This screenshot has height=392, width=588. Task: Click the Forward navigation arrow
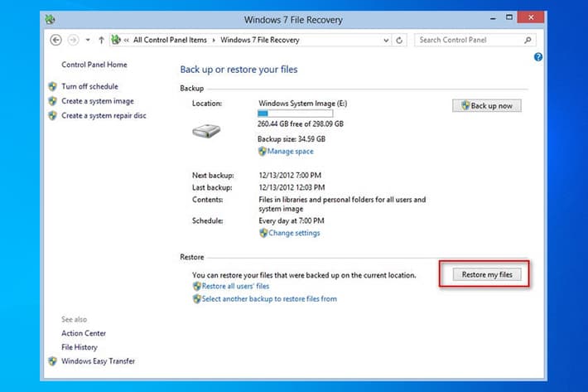point(73,40)
